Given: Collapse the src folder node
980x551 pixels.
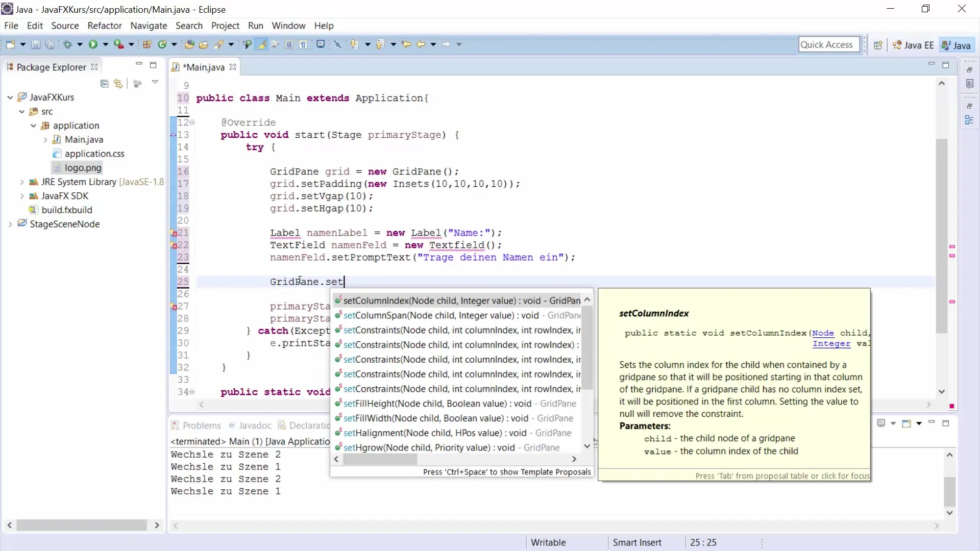Looking at the screenshot, I should click(21, 111).
